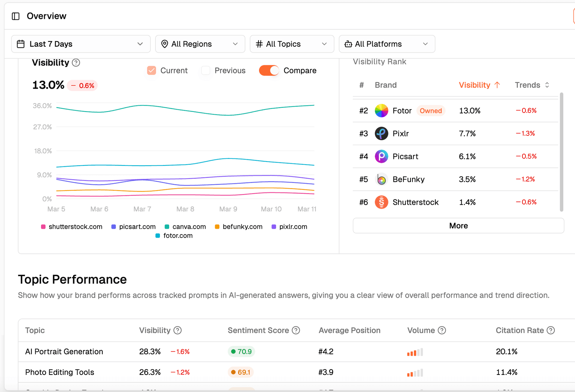Viewport: 575px width, 392px height.
Task: Click the Picsart brand logo icon
Action: coord(381,156)
